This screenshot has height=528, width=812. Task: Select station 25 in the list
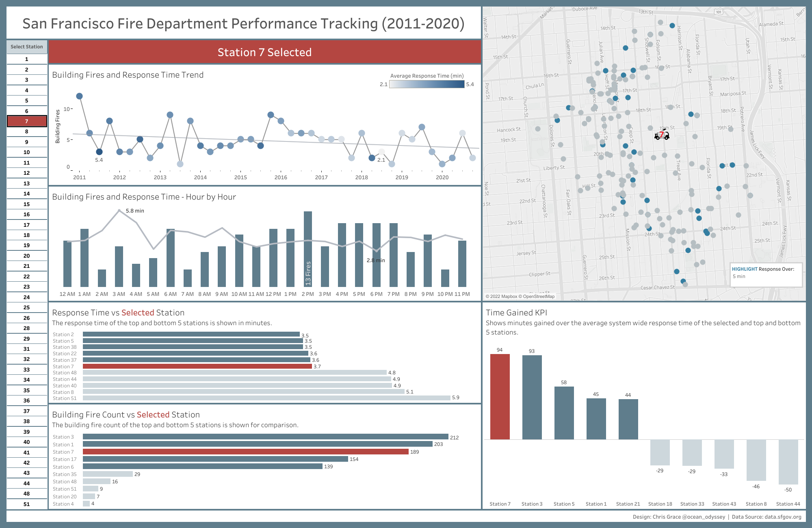click(x=27, y=307)
